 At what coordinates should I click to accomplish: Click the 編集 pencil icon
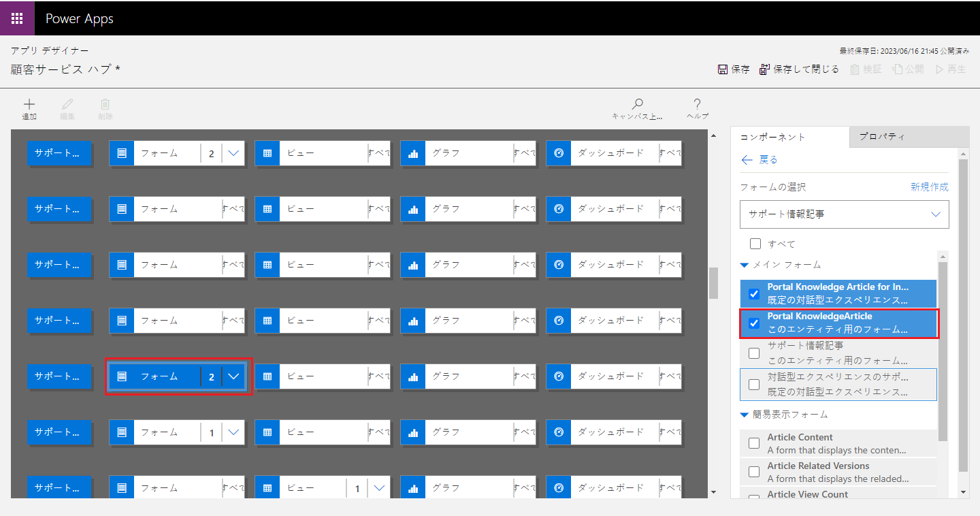(x=67, y=104)
